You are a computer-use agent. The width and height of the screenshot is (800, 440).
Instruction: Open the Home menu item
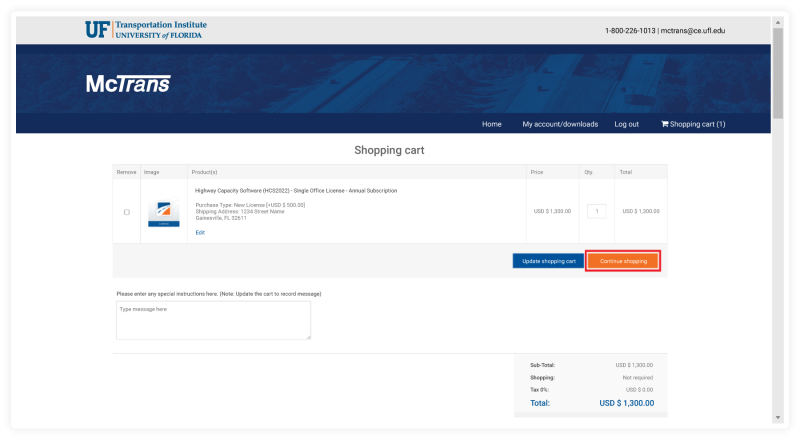(x=491, y=124)
